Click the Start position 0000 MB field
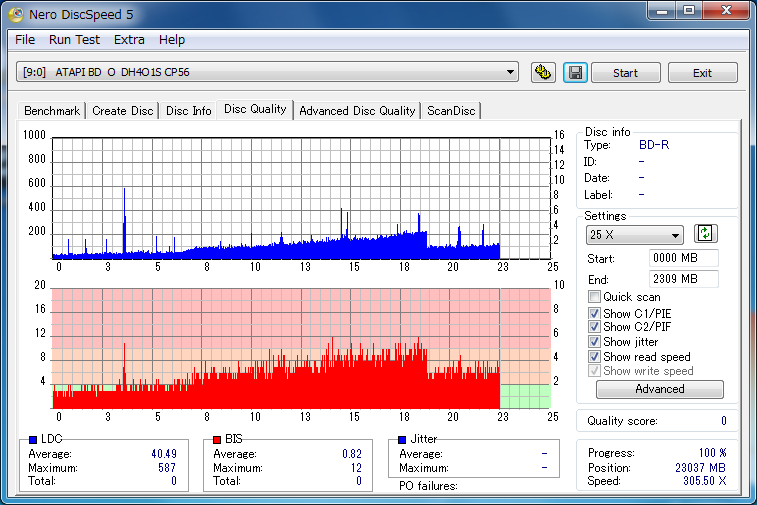 tap(684, 258)
